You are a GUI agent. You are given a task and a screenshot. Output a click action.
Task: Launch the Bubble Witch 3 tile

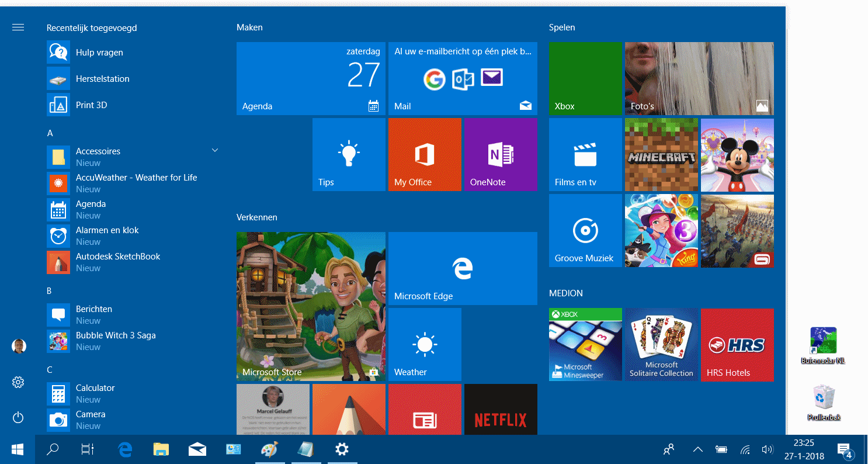661,230
